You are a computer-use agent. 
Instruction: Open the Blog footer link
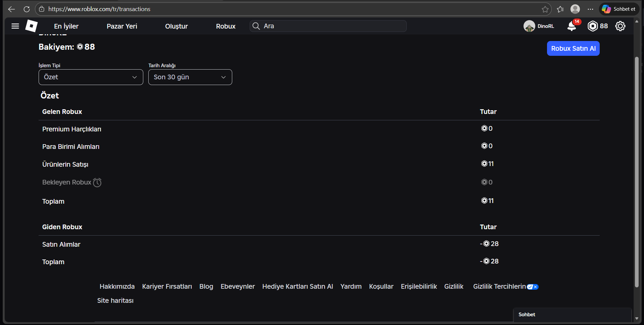(206, 286)
